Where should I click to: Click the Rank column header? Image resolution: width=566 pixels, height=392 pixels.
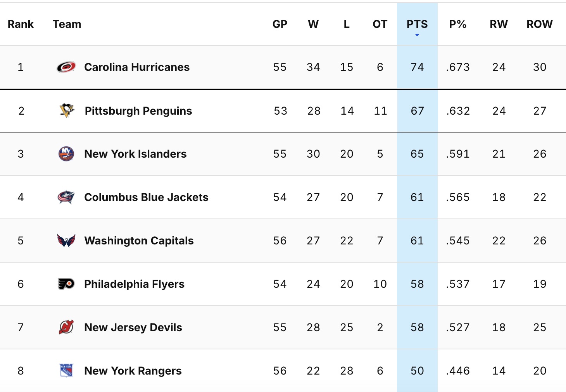point(21,24)
